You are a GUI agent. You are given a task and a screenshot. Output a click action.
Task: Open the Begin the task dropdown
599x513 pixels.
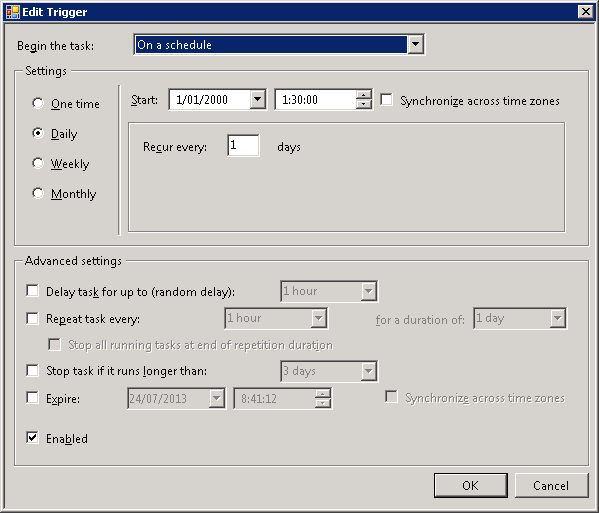coord(416,45)
